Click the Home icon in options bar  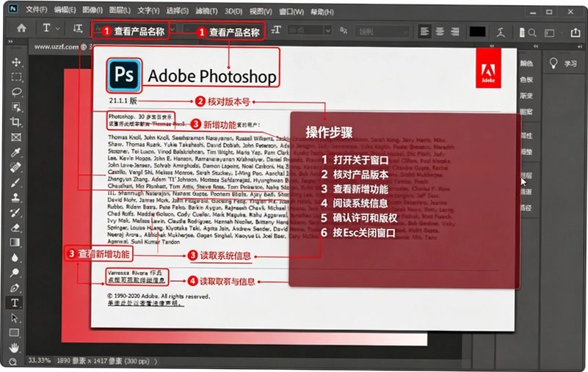pos(21,28)
